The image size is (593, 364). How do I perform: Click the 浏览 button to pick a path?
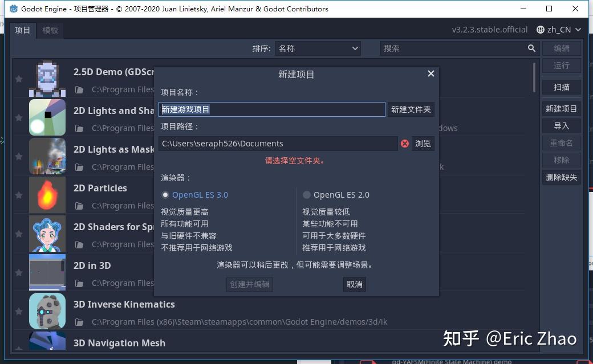click(423, 144)
